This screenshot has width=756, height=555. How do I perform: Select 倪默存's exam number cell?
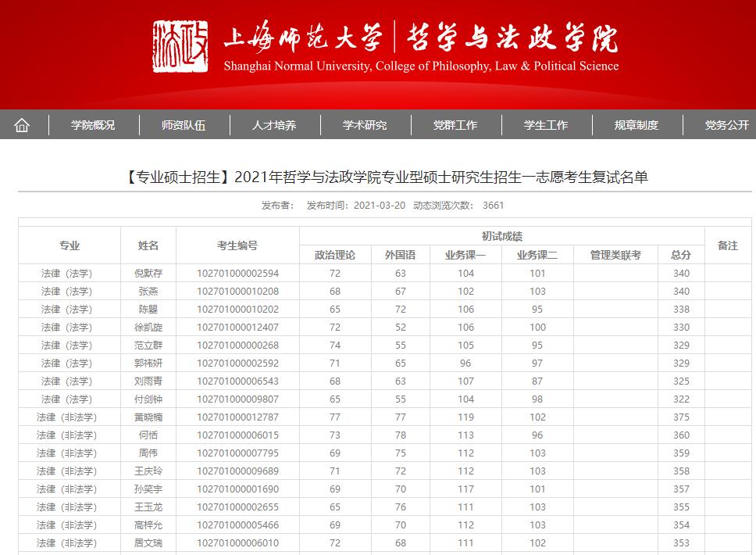tap(238, 273)
